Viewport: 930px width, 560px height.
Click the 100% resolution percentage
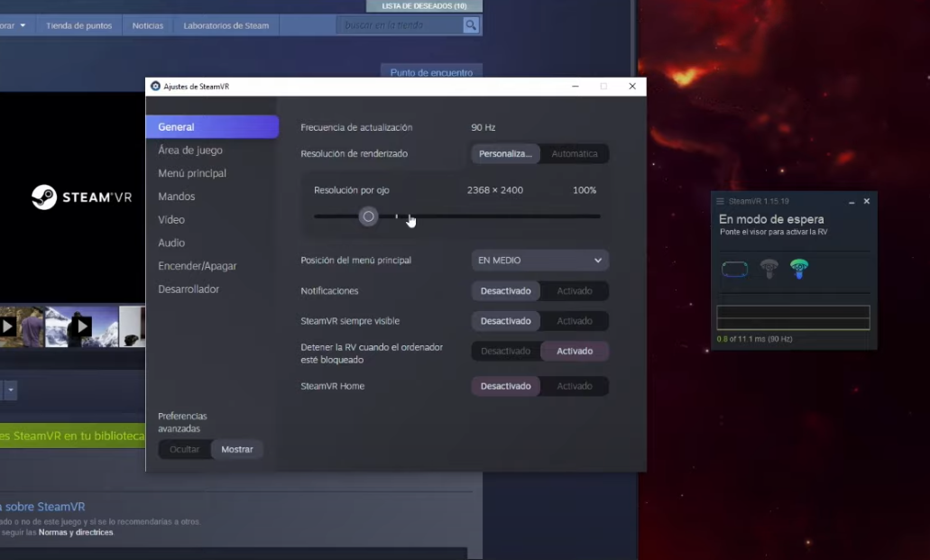click(585, 190)
